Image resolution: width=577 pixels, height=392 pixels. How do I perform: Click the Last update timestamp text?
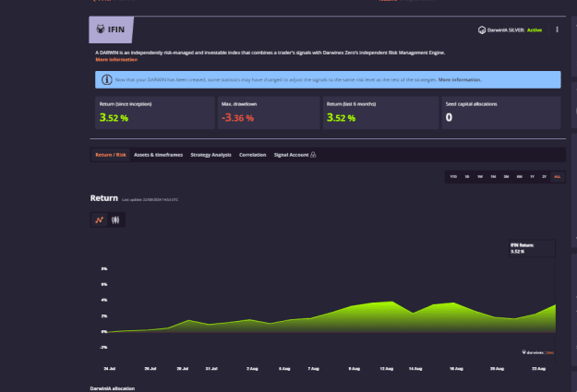coord(150,199)
